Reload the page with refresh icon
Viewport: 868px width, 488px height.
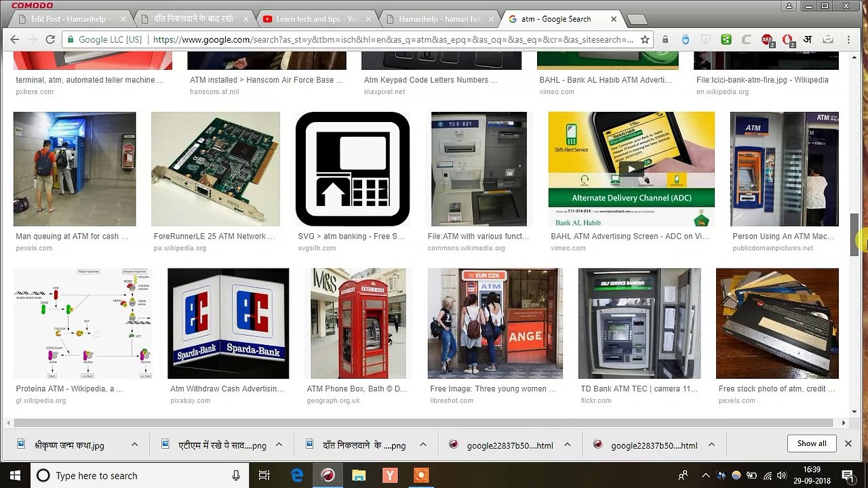(x=50, y=40)
